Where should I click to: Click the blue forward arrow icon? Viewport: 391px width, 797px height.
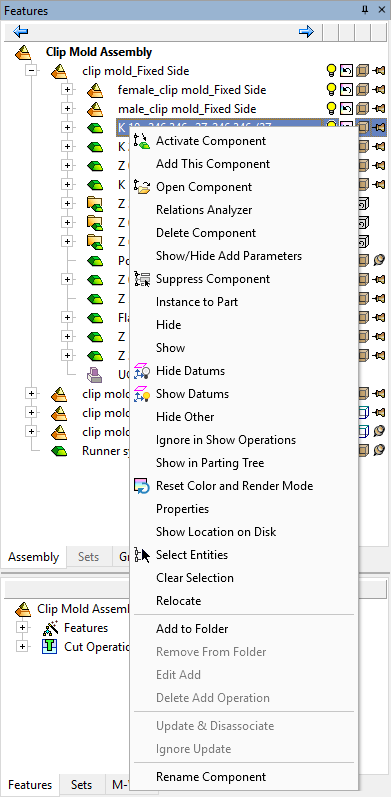306,32
